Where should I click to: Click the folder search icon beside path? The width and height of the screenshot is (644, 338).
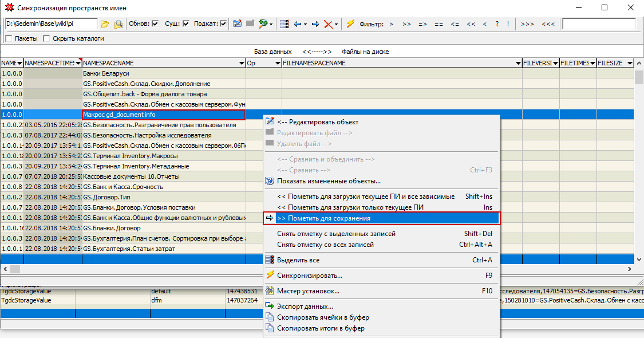118,24
